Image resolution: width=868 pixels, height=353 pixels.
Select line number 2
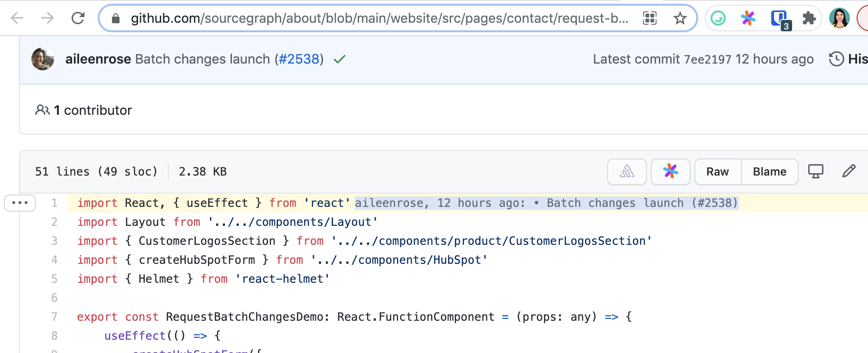click(54, 222)
